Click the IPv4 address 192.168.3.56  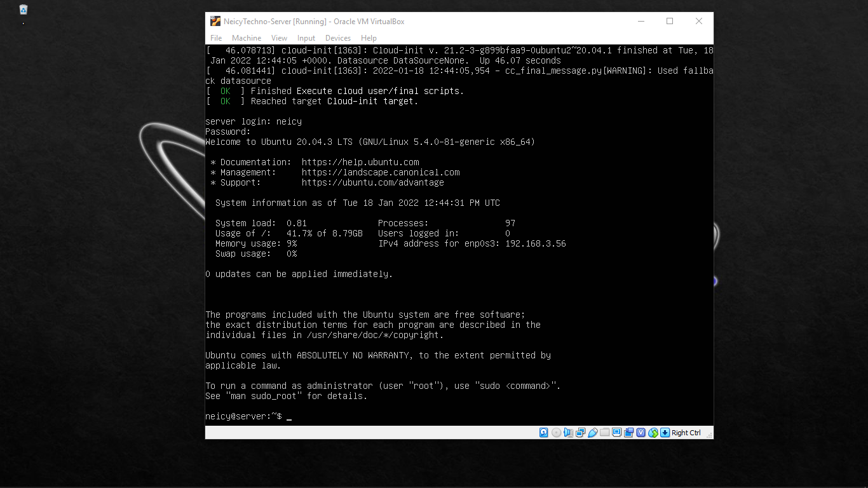(536, 243)
